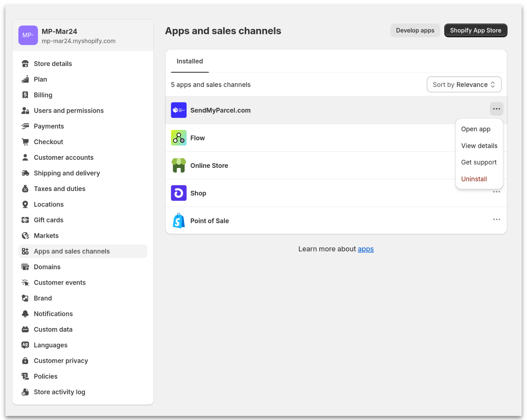Image resolution: width=527 pixels, height=420 pixels.
Task: Click the MP- store avatar
Action: tap(28, 35)
